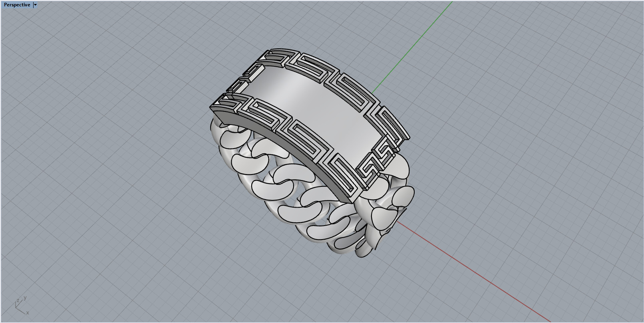Open the Perspective viewport title menu
Screen dimensions: 644x323
tap(17, 5)
